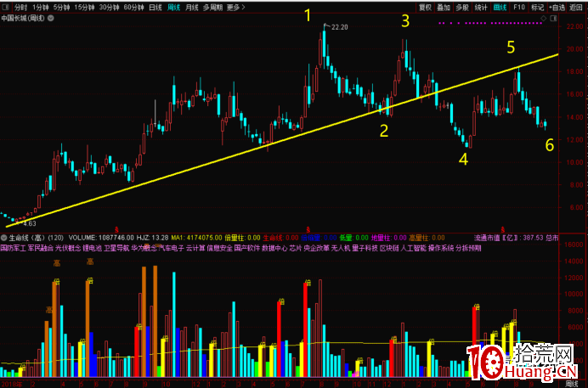Select the 15分钟 period
This screenshot has height=388, width=588.
tap(84, 7)
